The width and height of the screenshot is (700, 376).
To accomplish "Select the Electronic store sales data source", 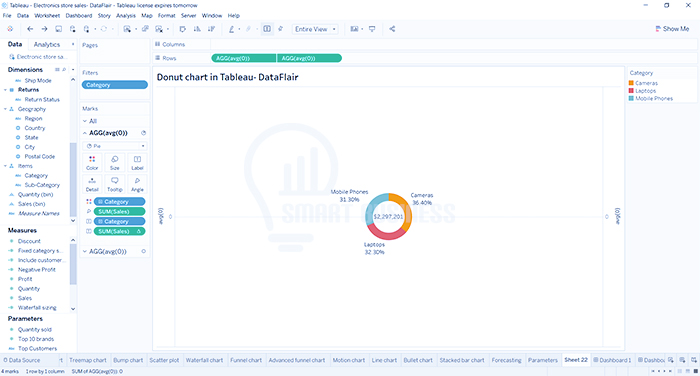I will [38, 57].
